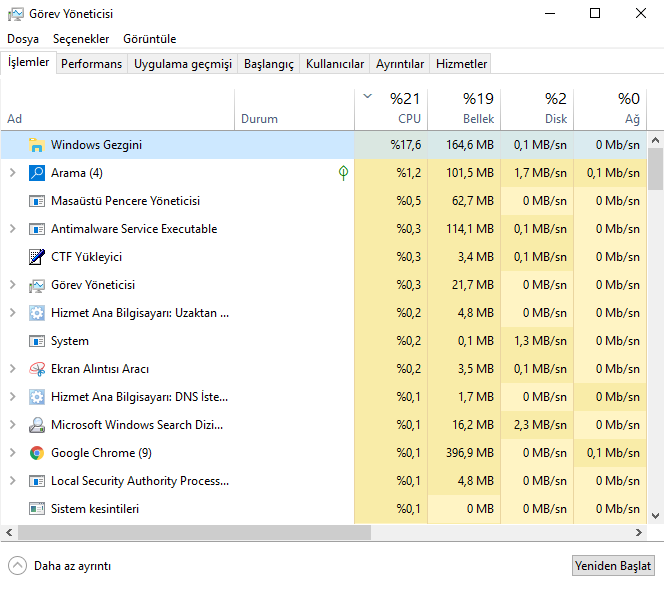Sort by the CPU column header
The image size is (664, 589).
click(391, 109)
